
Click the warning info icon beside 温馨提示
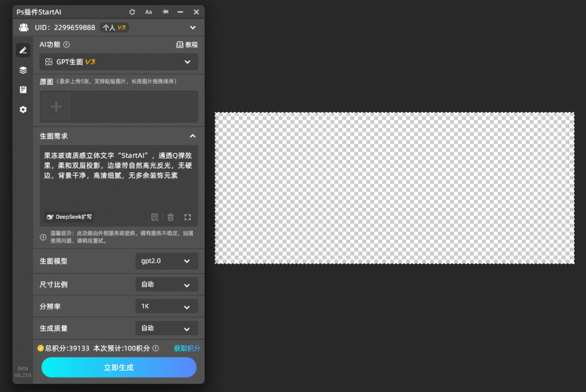click(x=43, y=237)
